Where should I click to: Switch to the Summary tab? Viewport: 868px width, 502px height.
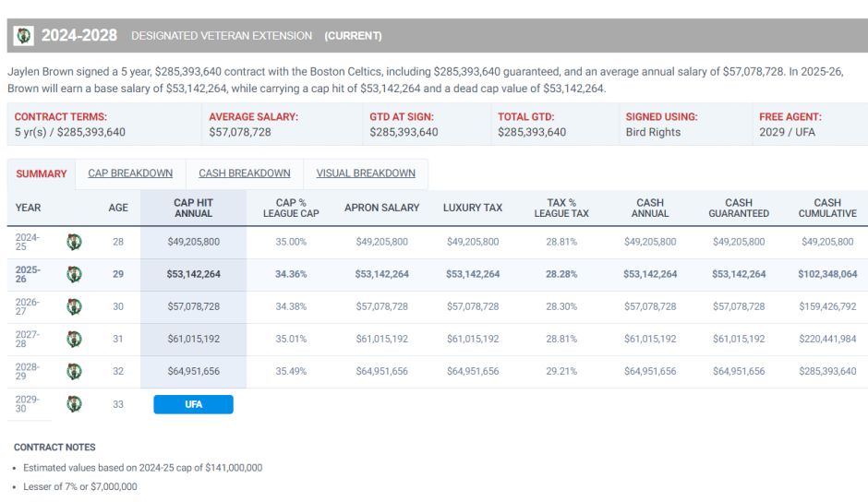click(x=42, y=173)
